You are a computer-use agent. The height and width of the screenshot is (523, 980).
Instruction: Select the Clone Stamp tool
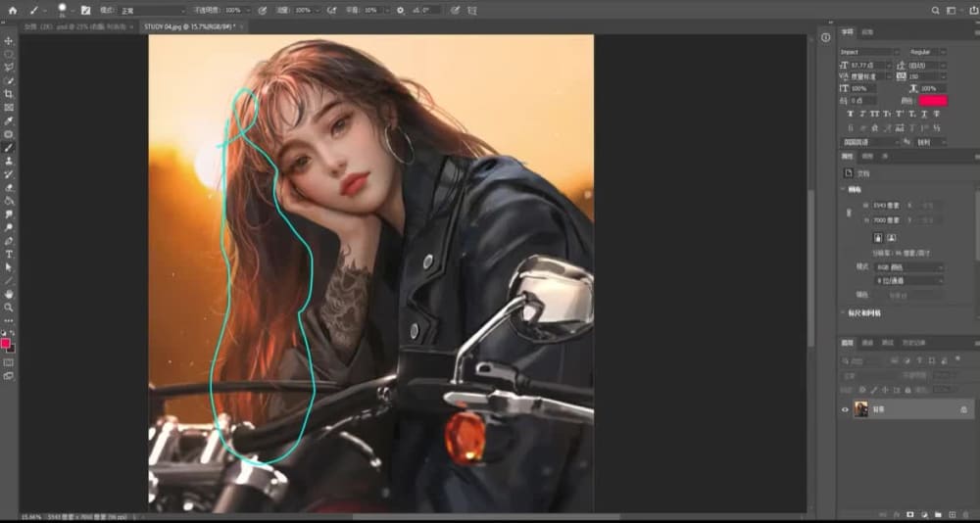9,161
